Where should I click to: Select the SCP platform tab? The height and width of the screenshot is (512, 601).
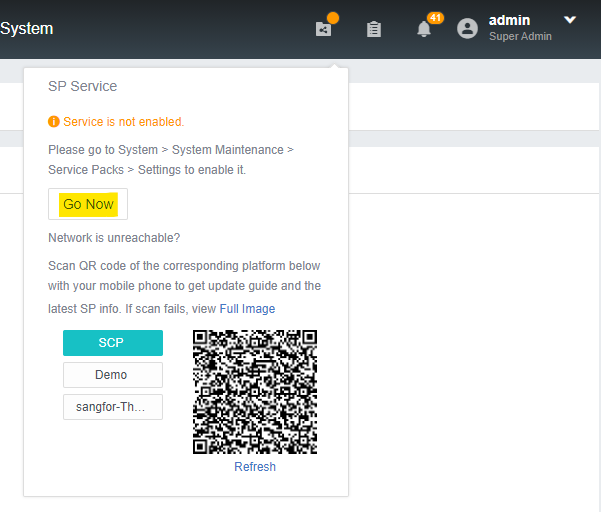[113, 343]
